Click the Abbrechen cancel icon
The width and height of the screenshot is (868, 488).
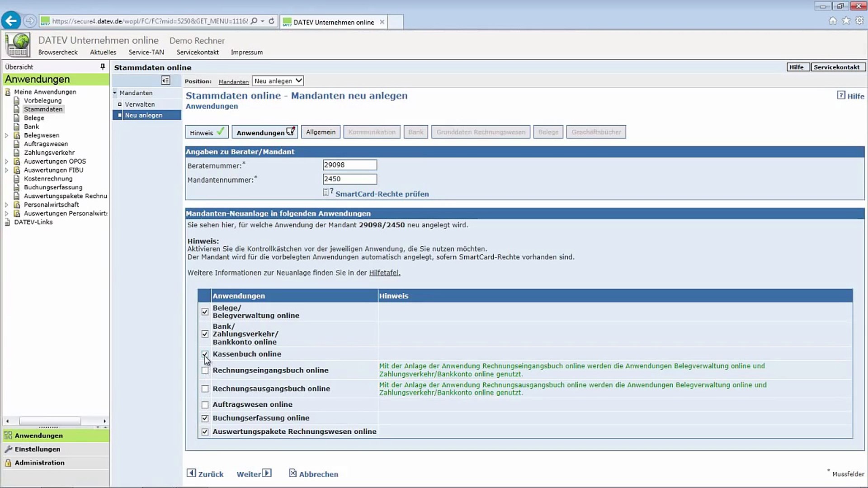click(x=293, y=473)
